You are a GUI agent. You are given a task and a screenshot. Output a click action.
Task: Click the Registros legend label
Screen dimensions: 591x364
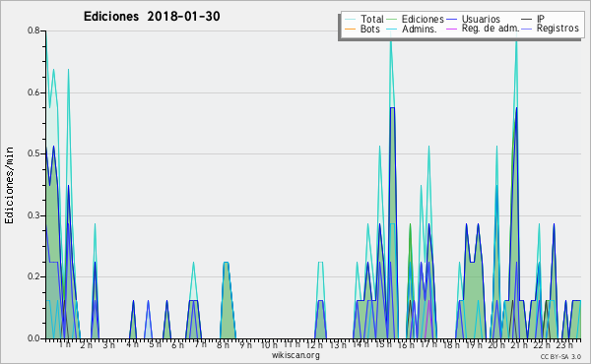pos(558,29)
